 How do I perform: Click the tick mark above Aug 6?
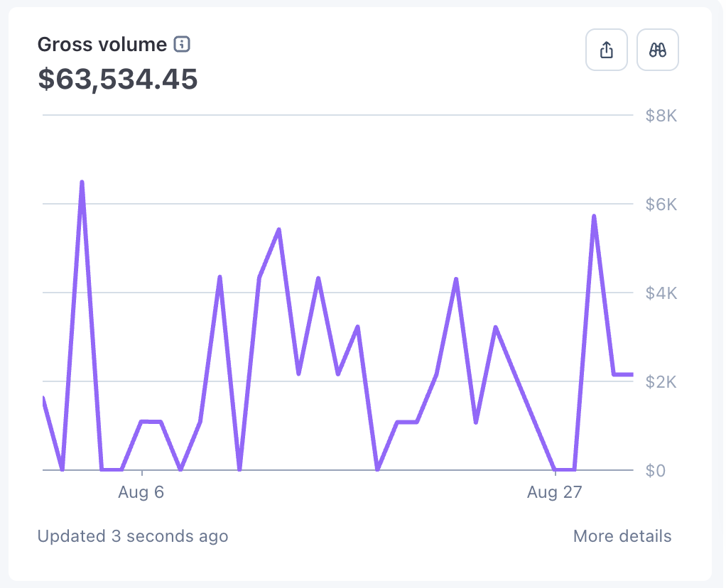tap(142, 473)
